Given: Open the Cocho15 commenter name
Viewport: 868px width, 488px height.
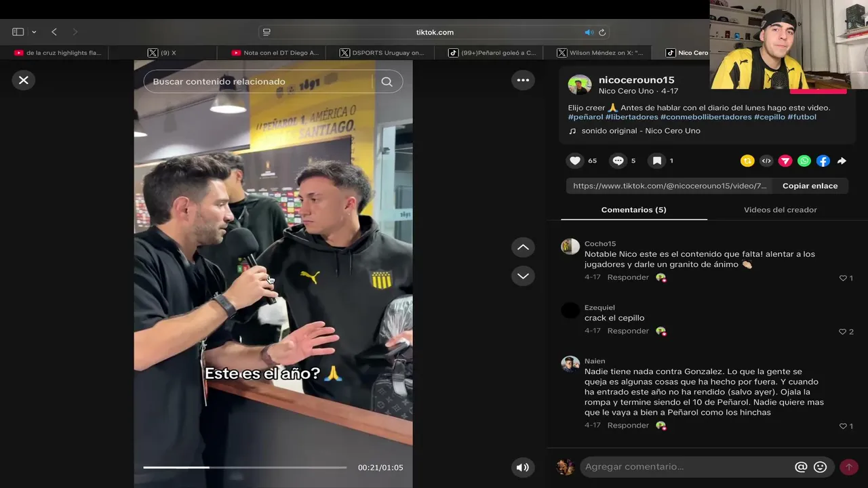Looking at the screenshot, I should [600, 244].
